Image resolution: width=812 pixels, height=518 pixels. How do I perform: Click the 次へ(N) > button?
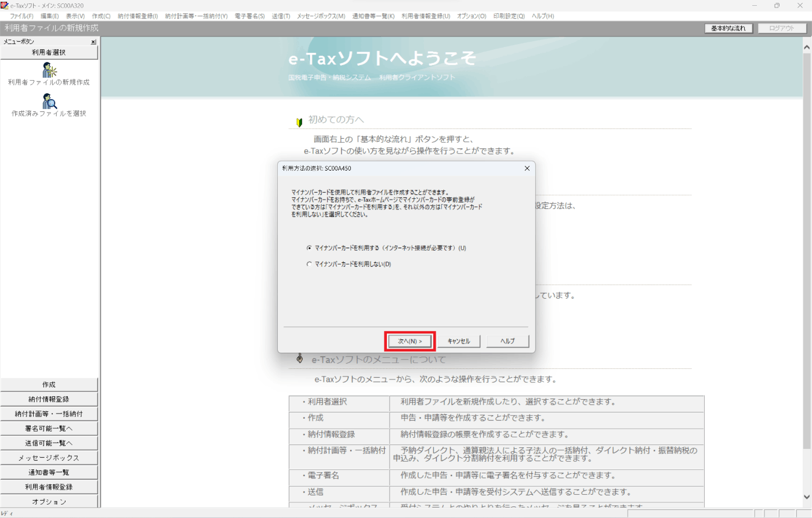point(409,341)
